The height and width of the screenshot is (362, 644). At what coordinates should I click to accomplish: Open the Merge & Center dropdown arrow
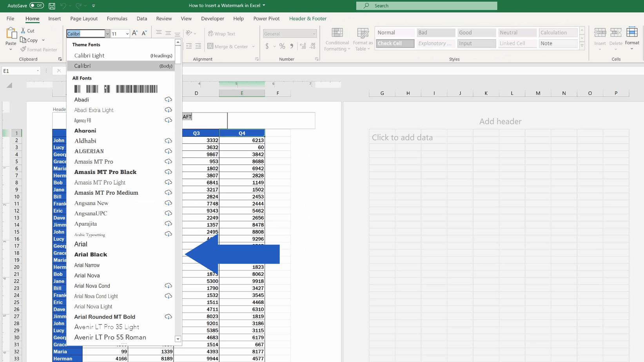pyautogui.click(x=254, y=46)
